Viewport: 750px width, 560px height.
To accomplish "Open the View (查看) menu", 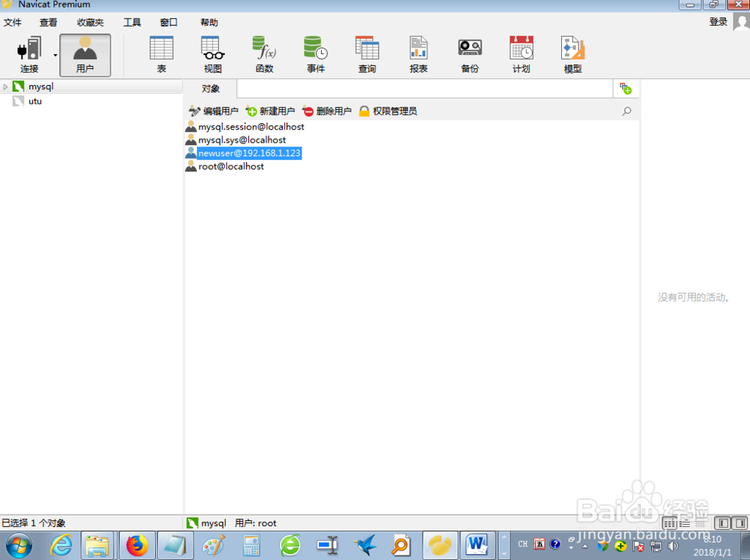I will tap(48, 23).
